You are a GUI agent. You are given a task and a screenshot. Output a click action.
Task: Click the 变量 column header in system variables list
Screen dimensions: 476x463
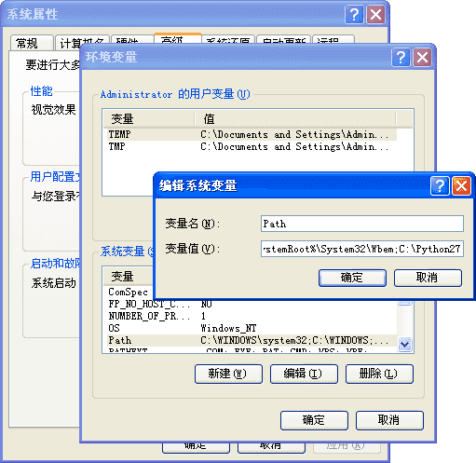(x=129, y=276)
